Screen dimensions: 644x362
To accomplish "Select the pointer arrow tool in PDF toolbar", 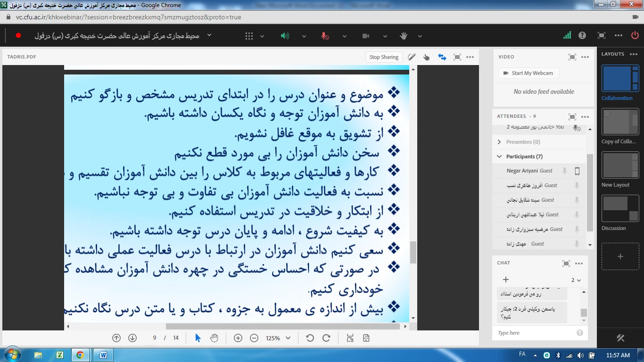I will 198,338.
